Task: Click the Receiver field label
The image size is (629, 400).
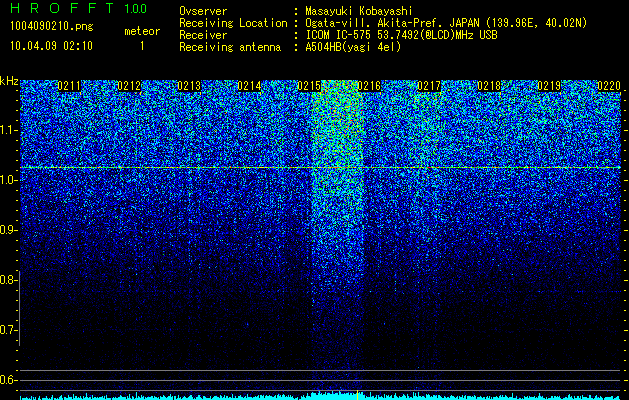Action: pyautogui.click(x=203, y=35)
